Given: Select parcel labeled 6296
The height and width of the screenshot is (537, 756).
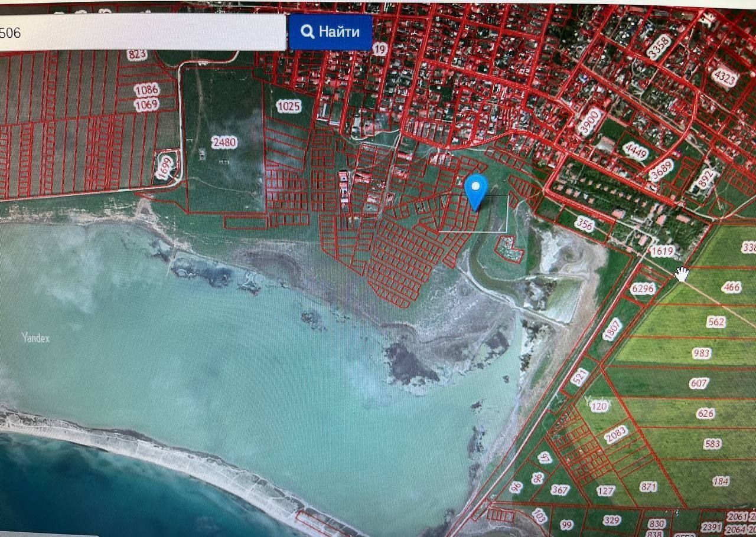Looking at the screenshot, I should [643, 289].
